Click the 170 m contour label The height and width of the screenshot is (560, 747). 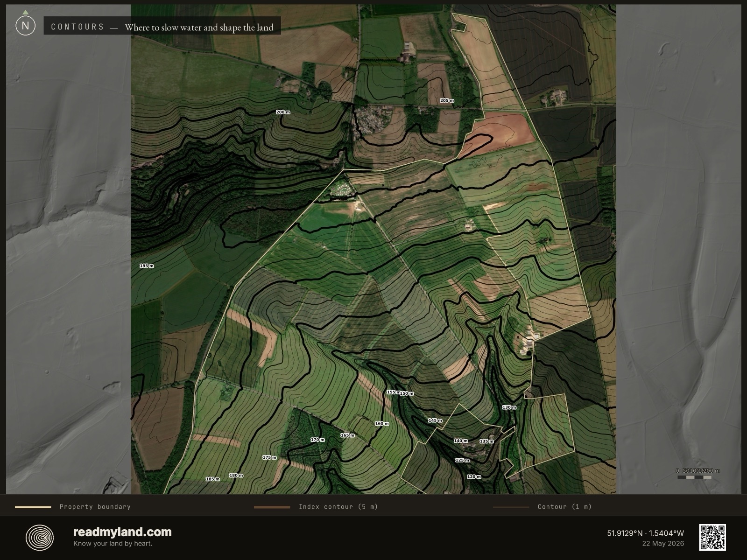click(x=317, y=440)
